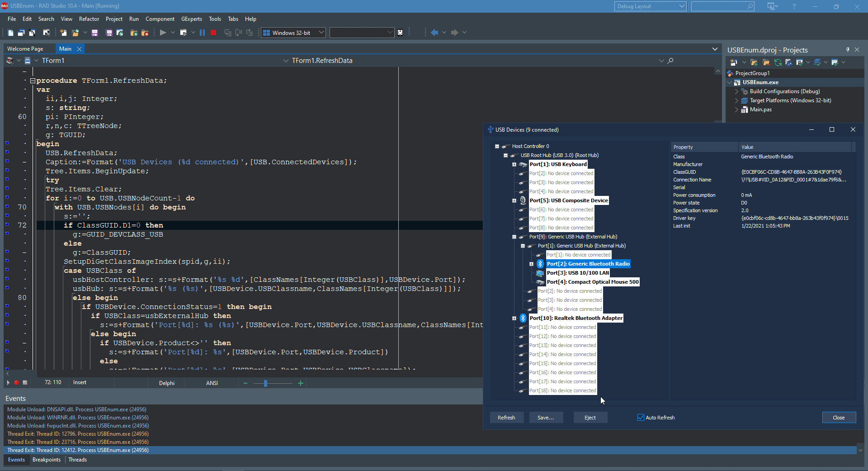Collapse Host Controller 0 tree node

(x=497, y=147)
